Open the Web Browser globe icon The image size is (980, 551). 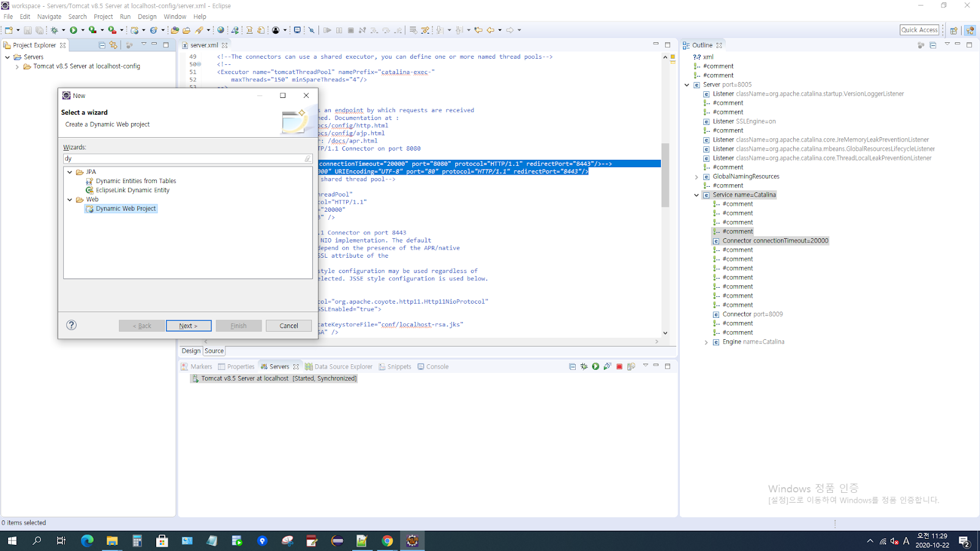[x=221, y=30]
